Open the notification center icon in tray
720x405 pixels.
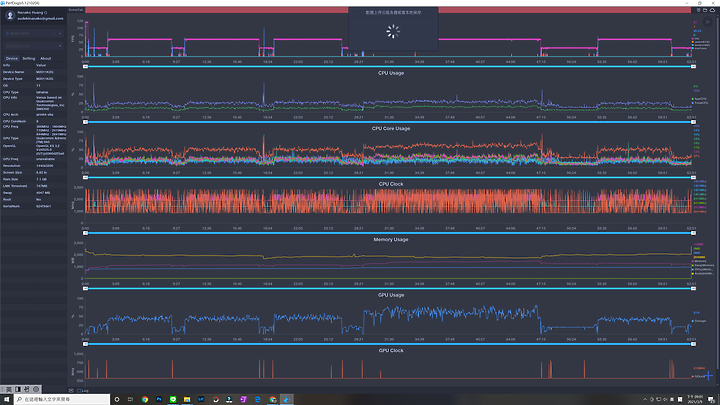click(x=711, y=399)
